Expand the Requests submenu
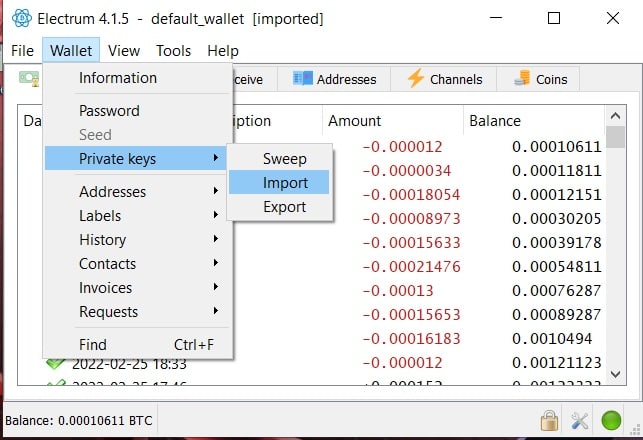The width and height of the screenshot is (643, 440). pos(138,312)
